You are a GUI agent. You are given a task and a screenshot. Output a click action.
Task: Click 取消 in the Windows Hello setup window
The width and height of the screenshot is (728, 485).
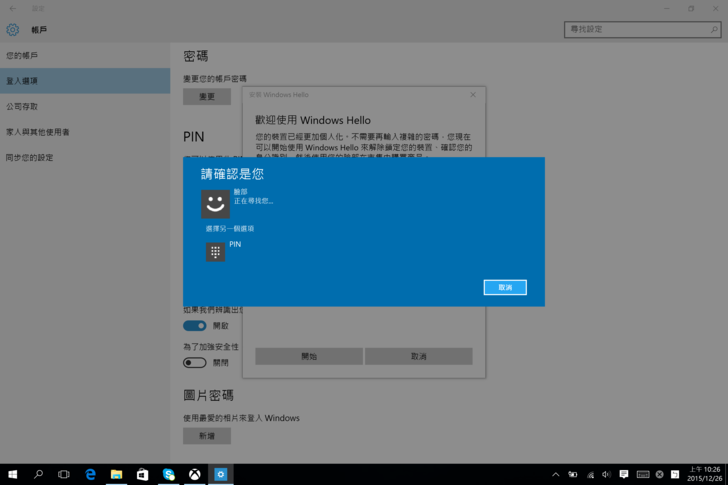tap(418, 356)
